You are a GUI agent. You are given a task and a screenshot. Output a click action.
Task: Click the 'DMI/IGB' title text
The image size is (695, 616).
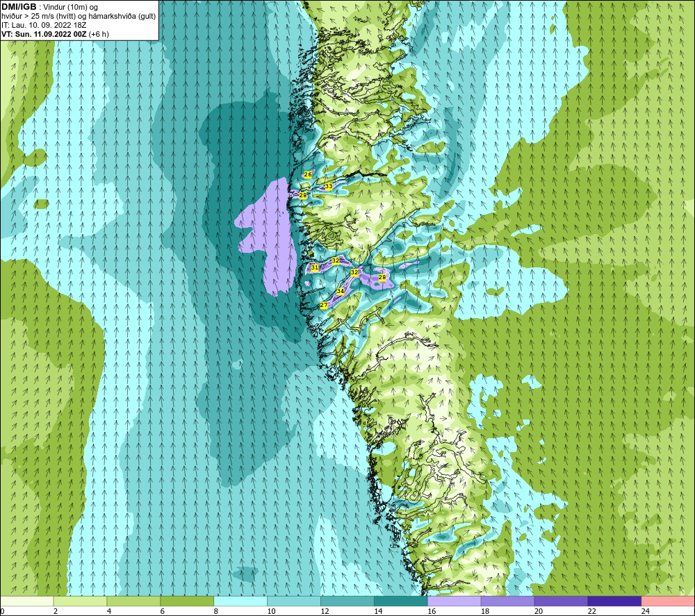(x=19, y=7)
